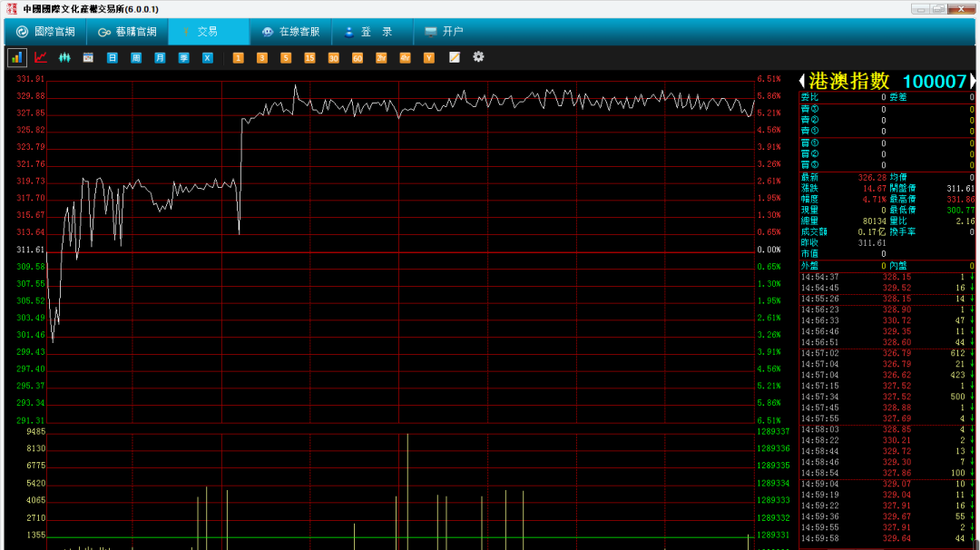Select the 15-minute period icon
The image size is (980, 550).
[x=309, y=57]
